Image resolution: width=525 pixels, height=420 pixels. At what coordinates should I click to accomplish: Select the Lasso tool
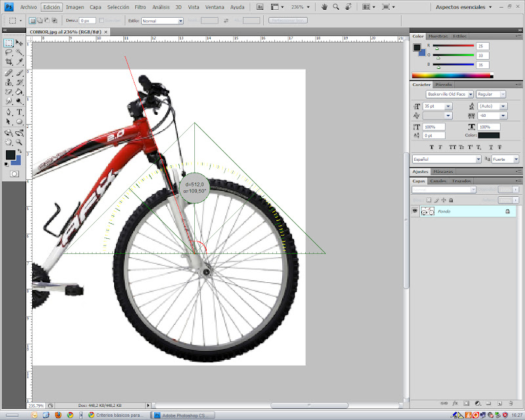9,52
